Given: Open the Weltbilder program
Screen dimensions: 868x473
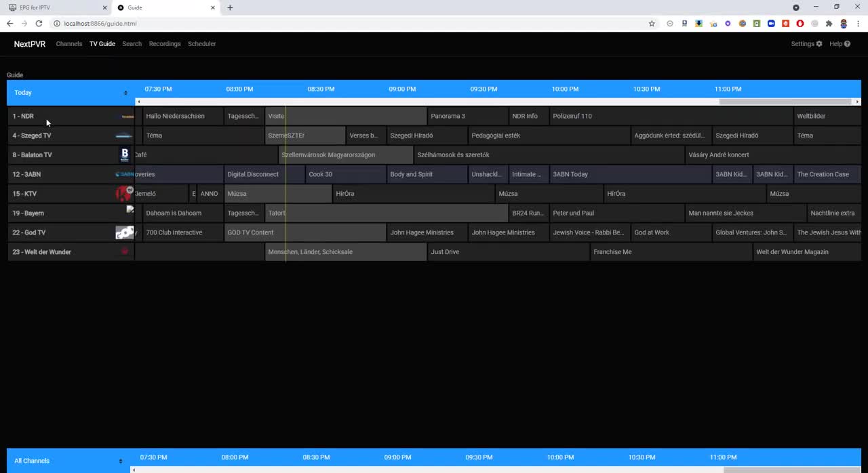Looking at the screenshot, I should (827, 117).
